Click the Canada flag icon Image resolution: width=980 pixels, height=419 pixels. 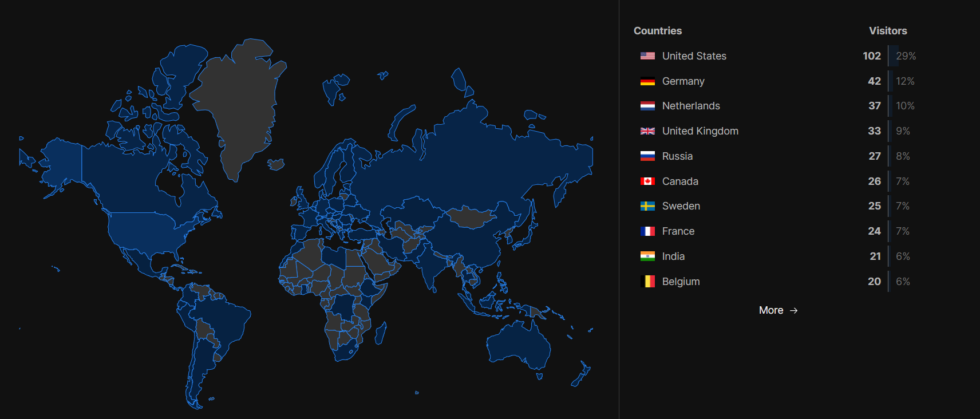click(647, 181)
